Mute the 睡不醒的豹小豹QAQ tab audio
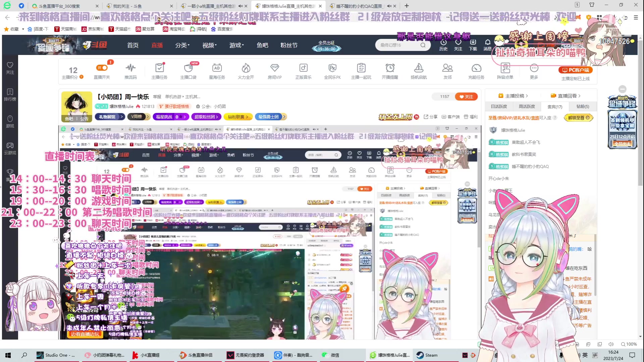The image size is (644, 362). pyautogui.click(x=389, y=6)
